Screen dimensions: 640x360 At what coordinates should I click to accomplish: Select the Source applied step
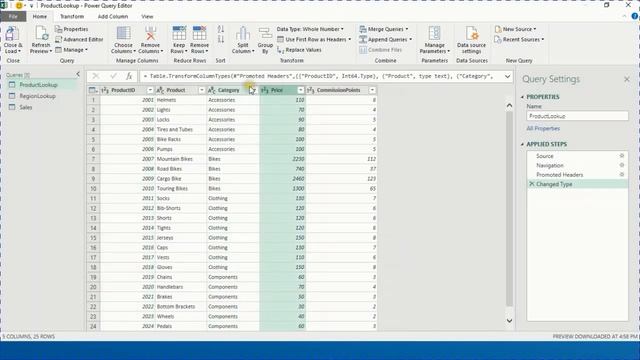[544, 156]
